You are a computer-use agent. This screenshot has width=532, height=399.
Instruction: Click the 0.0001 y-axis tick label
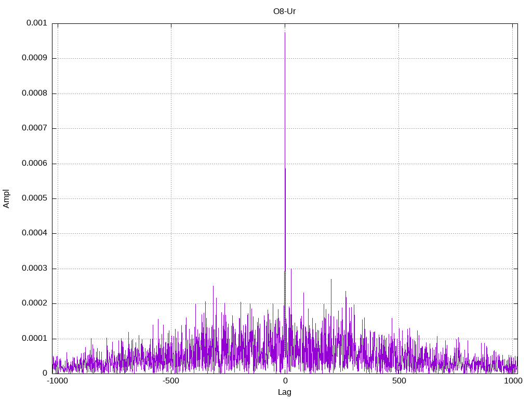pyautogui.click(x=35, y=339)
